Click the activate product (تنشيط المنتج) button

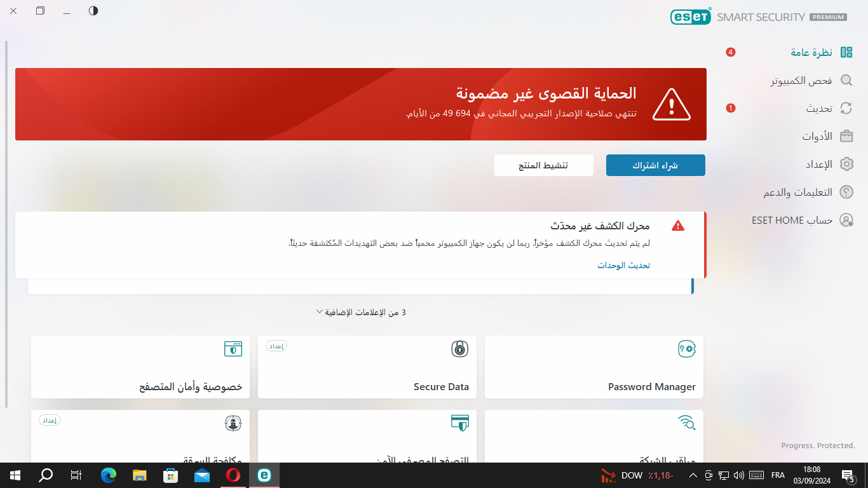[544, 165]
